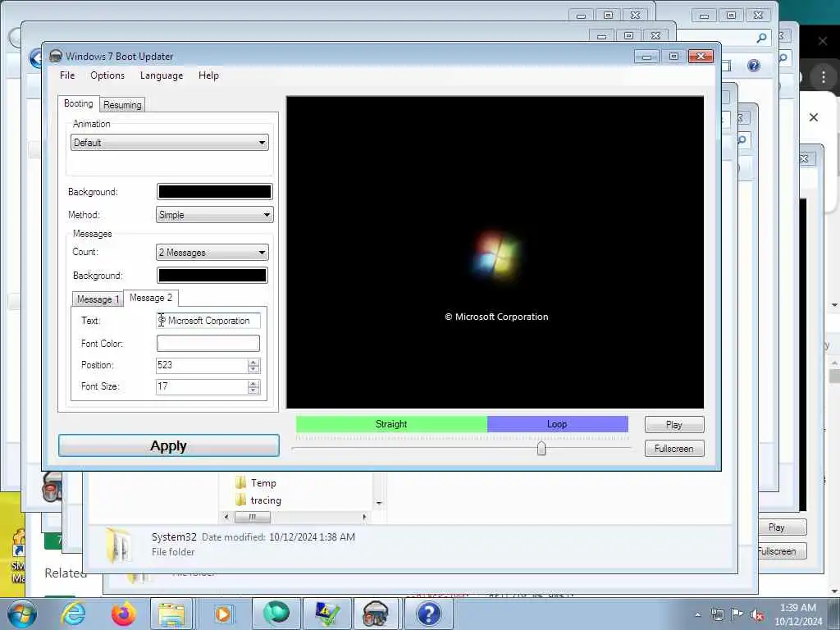
Task: Click the green Straight animation segment
Action: (391, 424)
